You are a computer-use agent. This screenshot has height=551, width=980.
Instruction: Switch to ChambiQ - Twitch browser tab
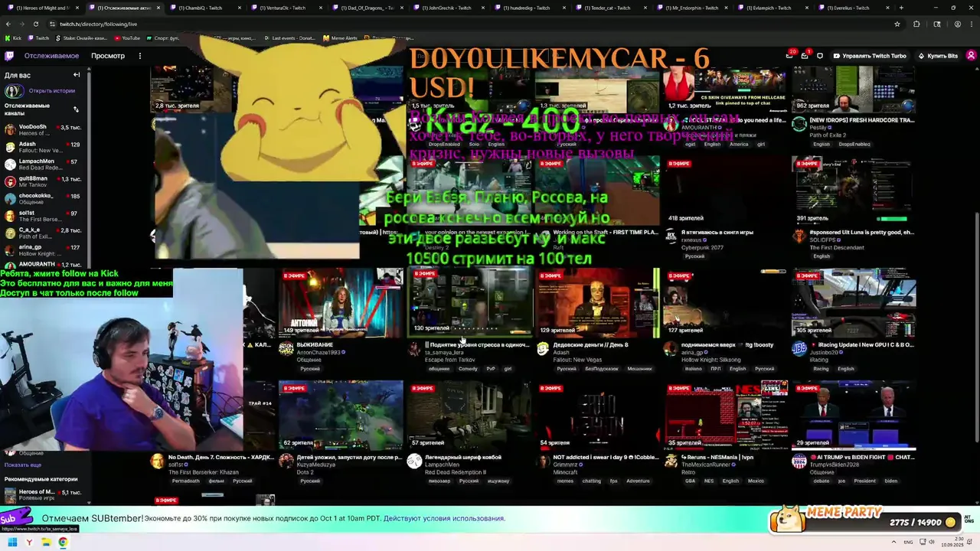click(x=204, y=8)
